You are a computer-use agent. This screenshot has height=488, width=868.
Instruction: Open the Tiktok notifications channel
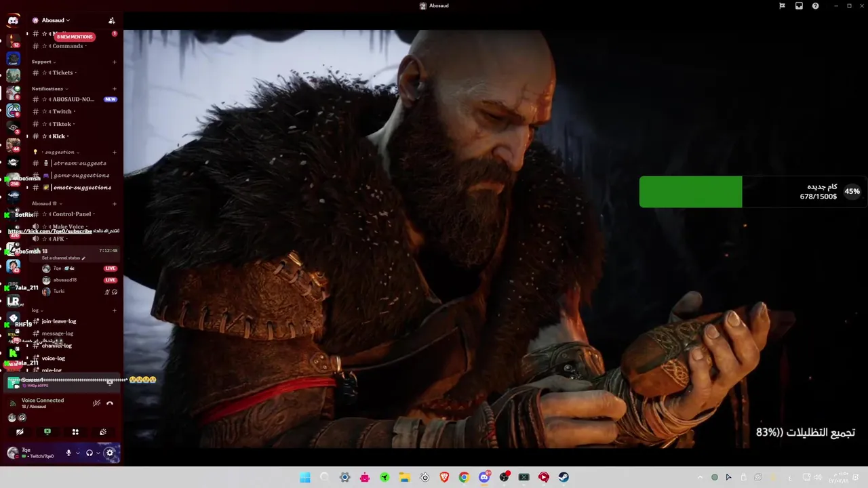[x=62, y=124]
